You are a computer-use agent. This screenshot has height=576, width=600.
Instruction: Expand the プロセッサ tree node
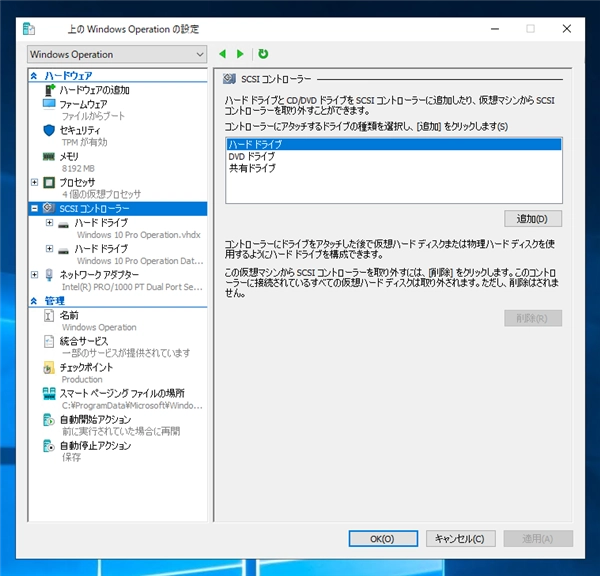pos(34,182)
